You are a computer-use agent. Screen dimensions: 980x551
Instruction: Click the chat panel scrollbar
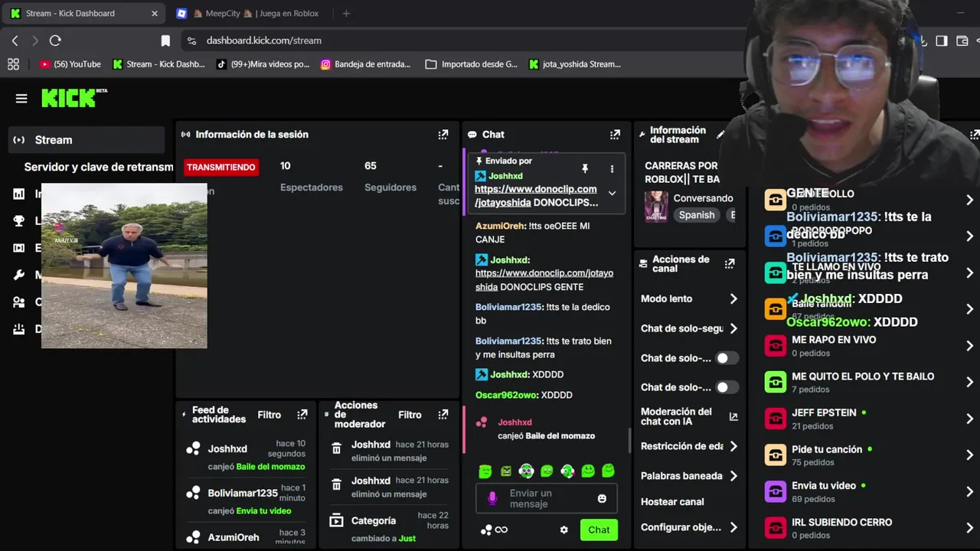[629, 440]
